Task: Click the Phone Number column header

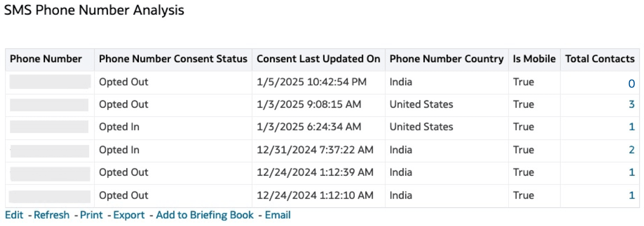Action: click(x=46, y=59)
